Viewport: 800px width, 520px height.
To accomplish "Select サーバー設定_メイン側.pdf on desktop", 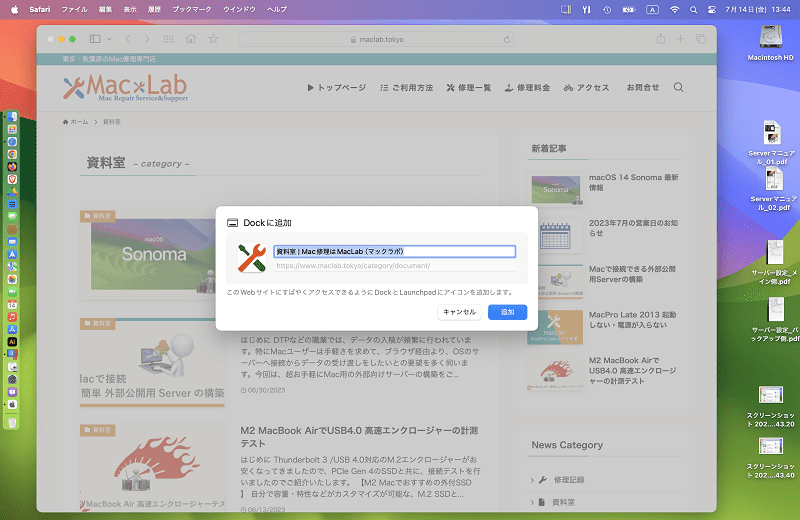I will (x=774, y=262).
